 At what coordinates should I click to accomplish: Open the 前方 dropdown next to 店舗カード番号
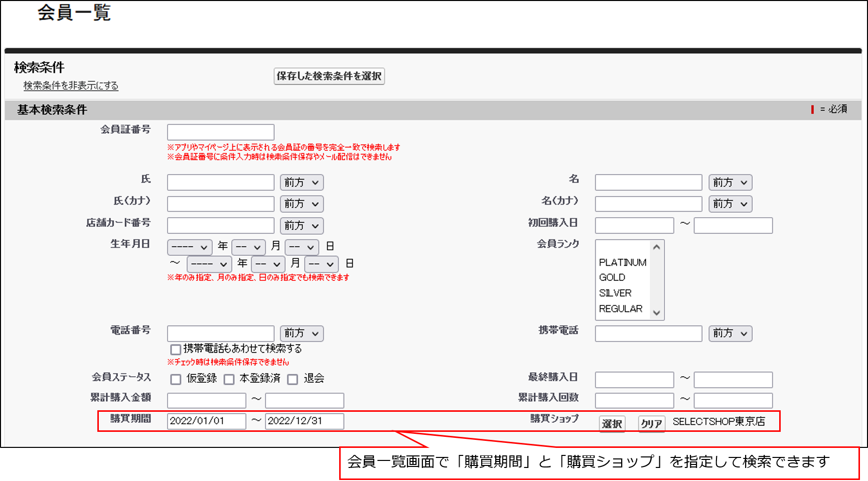(302, 225)
